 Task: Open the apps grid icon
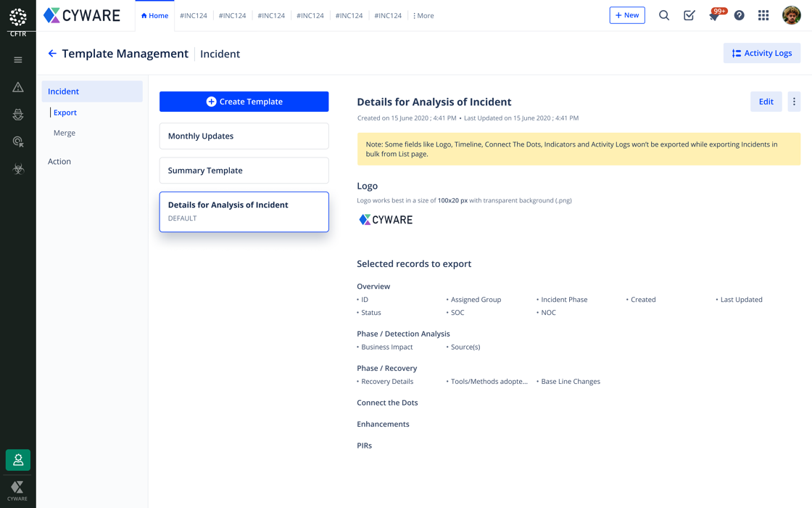coord(763,15)
